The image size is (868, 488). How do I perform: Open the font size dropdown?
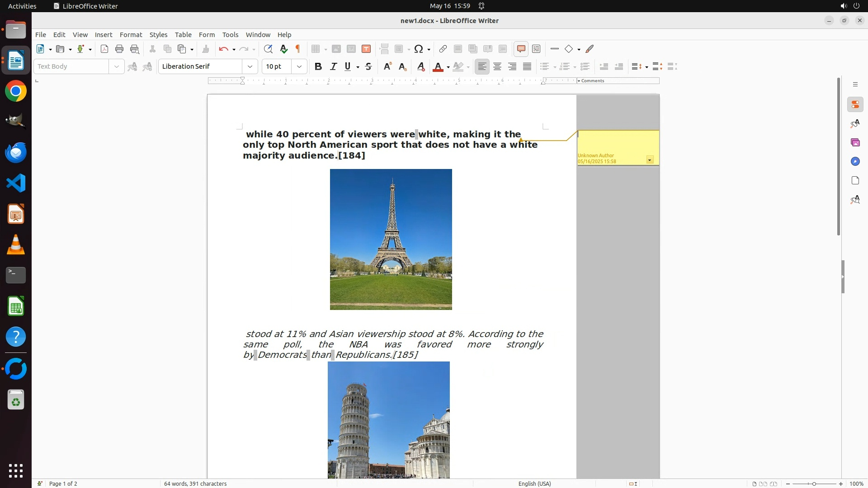point(299,67)
